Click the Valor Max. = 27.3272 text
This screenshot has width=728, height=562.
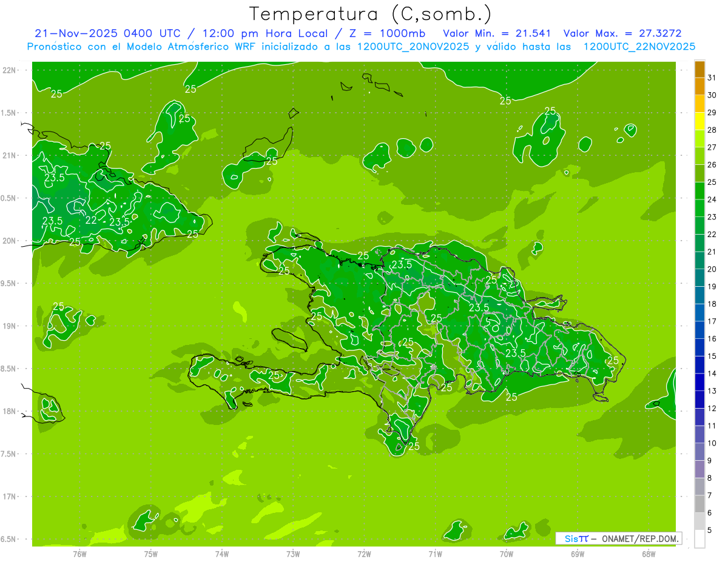click(626, 33)
